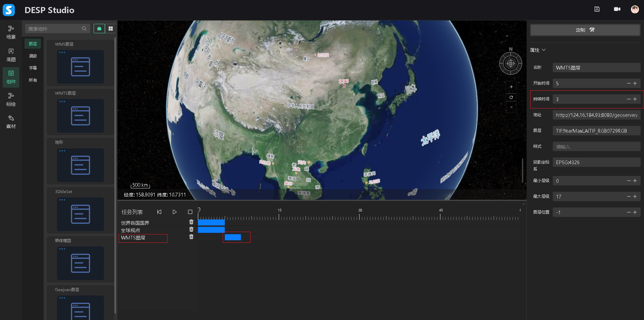Click the 定制 button
644x320 pixels.
point(585,30)
